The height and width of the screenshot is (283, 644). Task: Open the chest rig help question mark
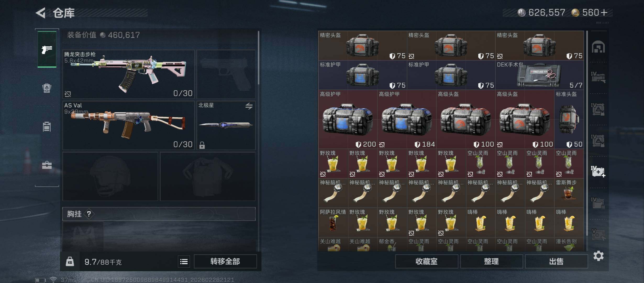coord(89,214)
